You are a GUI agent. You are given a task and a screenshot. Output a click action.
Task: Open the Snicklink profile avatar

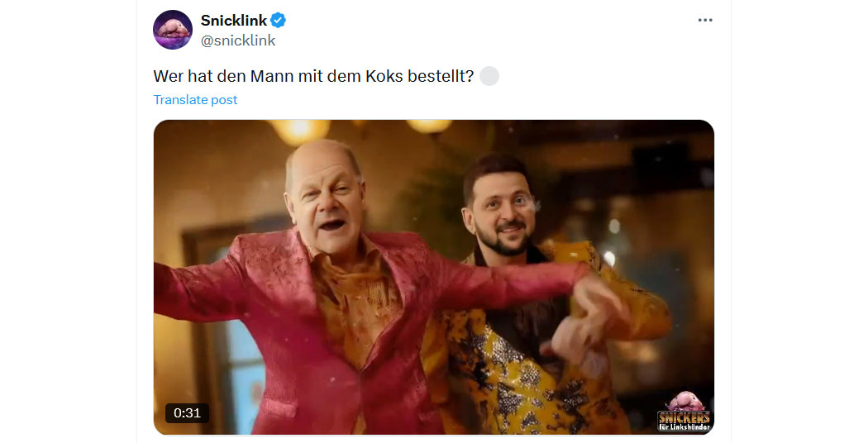tap(173, 30)
